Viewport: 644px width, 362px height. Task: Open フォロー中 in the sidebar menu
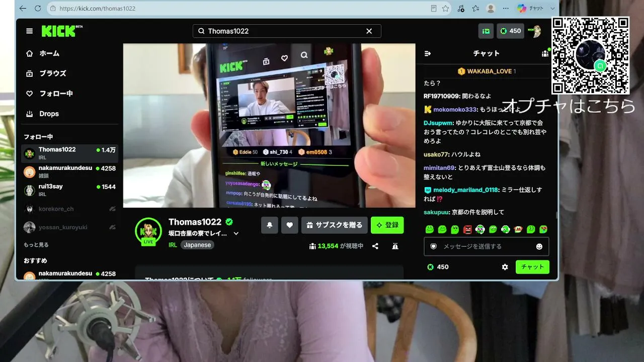click(x=70, y=94)
